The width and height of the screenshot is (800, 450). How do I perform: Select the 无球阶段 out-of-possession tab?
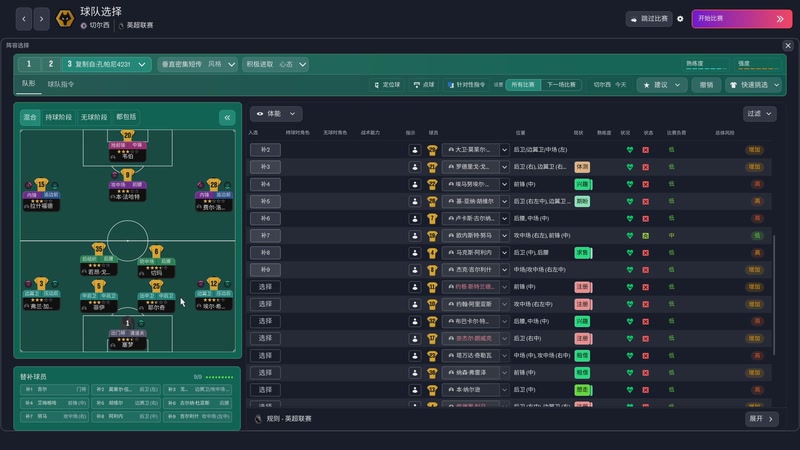coord(94,117)
